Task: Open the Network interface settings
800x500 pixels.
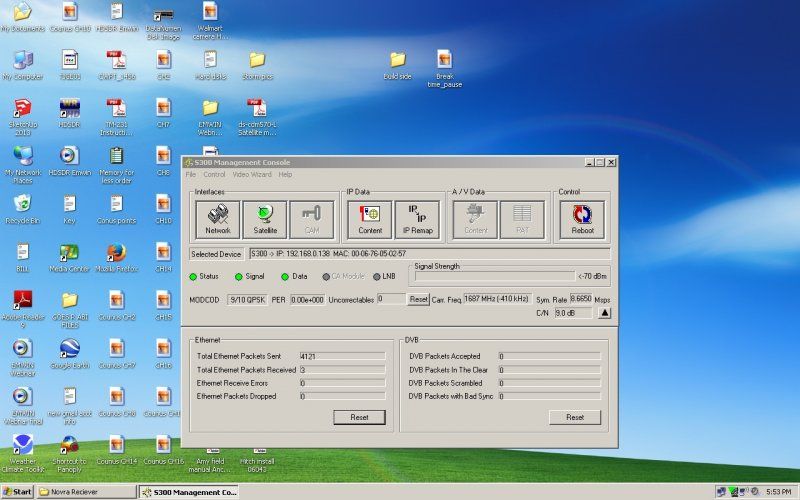Action: click(218, 220)
